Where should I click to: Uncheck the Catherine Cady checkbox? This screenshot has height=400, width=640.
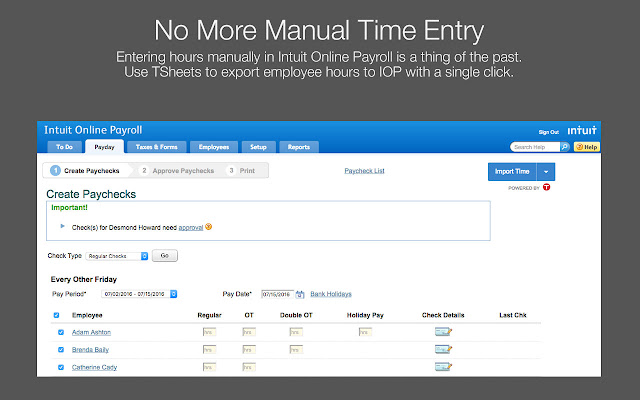click(x=61, y=367)
